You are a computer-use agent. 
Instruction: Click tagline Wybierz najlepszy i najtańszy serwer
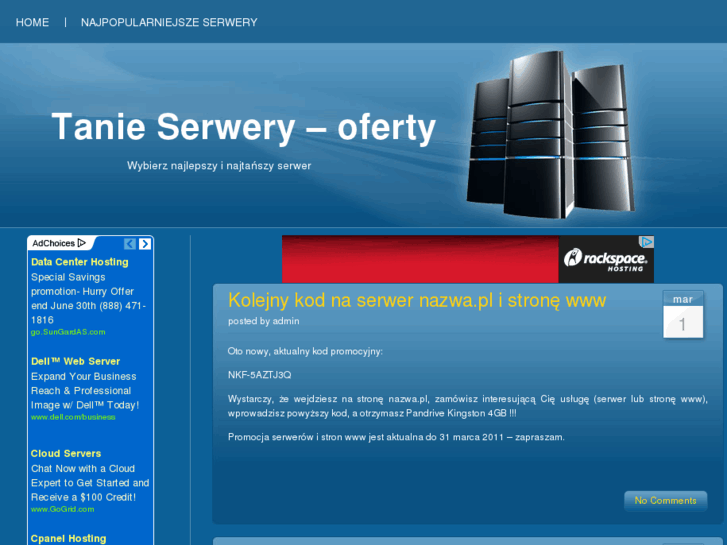pyautogui.click(x=219, y=166)
